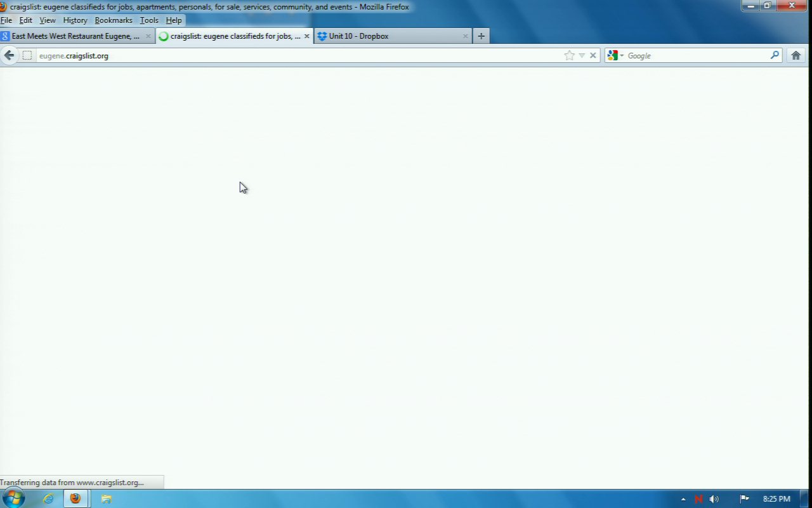Open the Bookmarks menu
The height and width of the screenshot is (508, 812).
tap(114, 20)
